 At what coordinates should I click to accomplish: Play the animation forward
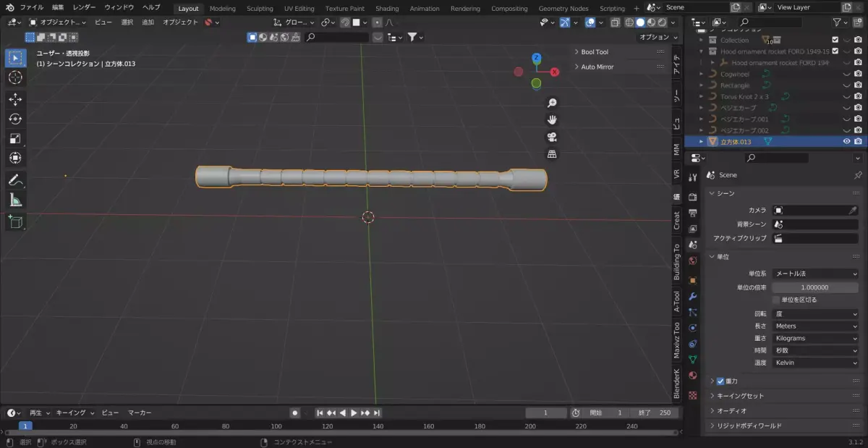(x=354, y=413)
